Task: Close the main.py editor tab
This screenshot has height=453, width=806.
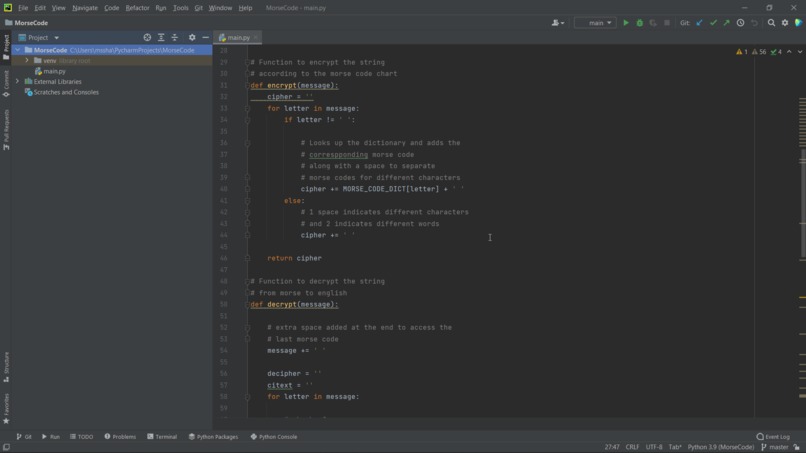Action: (x=255, y=38)
